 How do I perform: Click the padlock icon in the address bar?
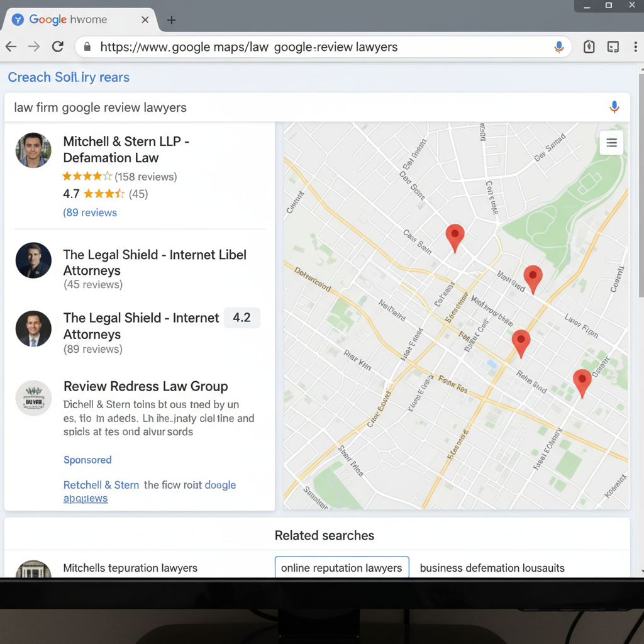click(x=87, y=47)
